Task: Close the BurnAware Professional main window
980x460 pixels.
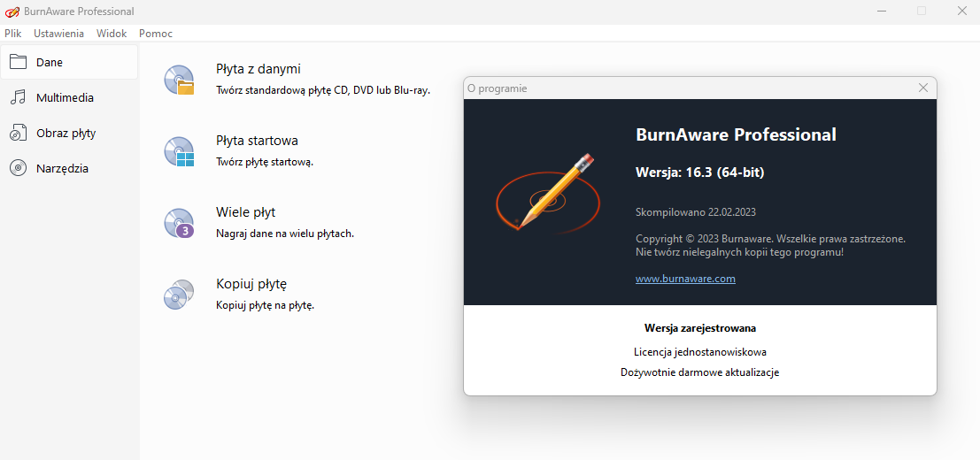Action: (962, 11)
